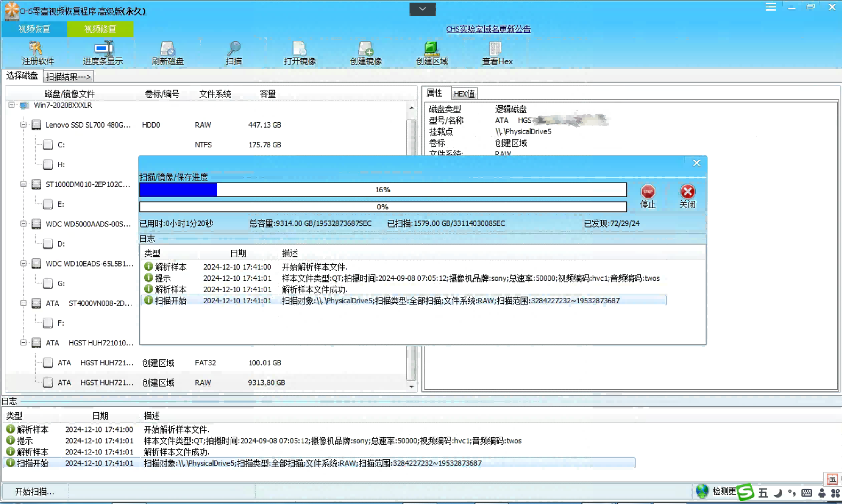Click the user account icon in IME bar
Viewport: 842px width, 504px height.
click(x=822, y=493)
